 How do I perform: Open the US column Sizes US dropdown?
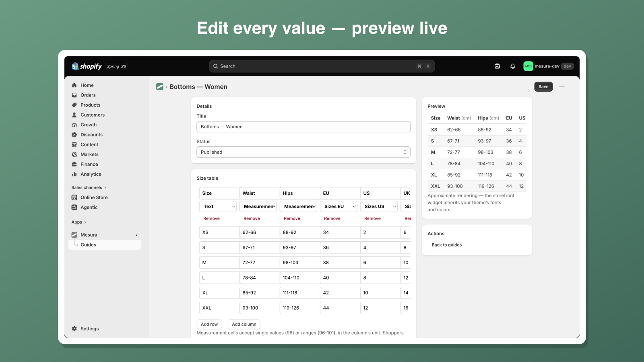379,206
